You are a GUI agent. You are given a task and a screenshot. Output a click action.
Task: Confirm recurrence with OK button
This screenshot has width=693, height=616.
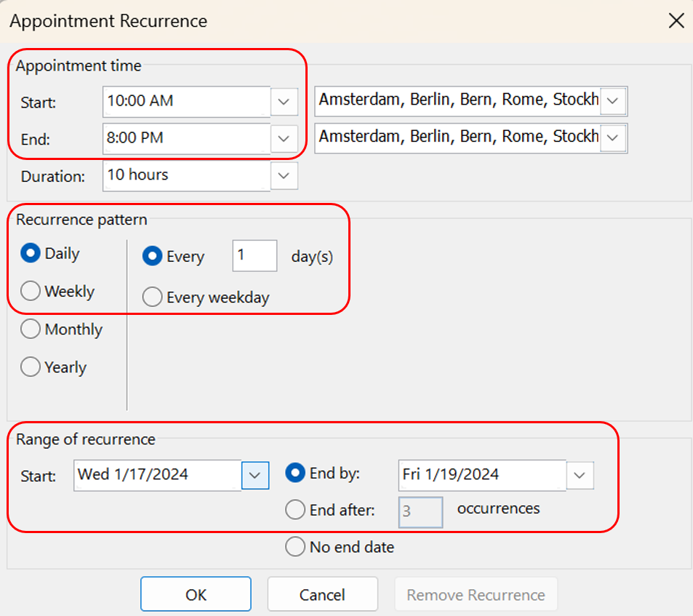point(195,593)
